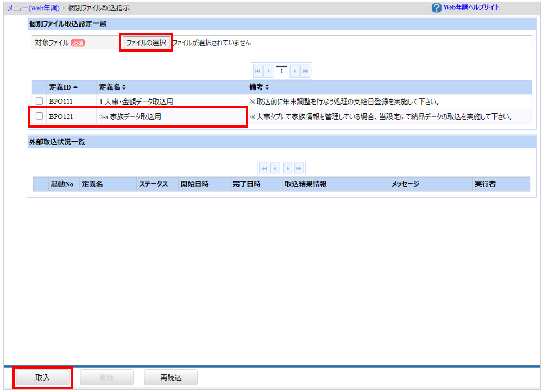The width and height of the screenshot is (542, 392).
Task: Sort by 備考 column arrows
Action: [x=267, y=87]
